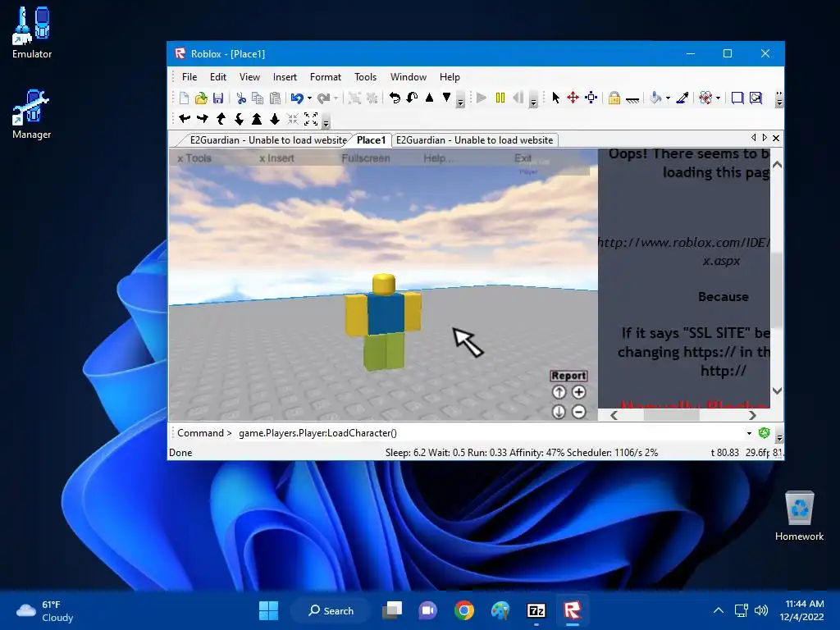Image resolution: width=840 pixels, height=630 pixels.
Task: Open the Help menu
Action: point(450,77)
